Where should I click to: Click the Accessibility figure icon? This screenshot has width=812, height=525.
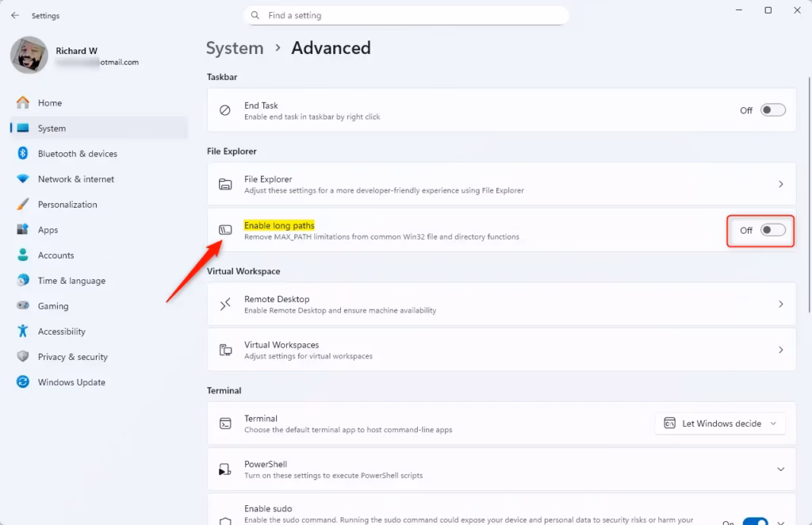pos(23,331)
